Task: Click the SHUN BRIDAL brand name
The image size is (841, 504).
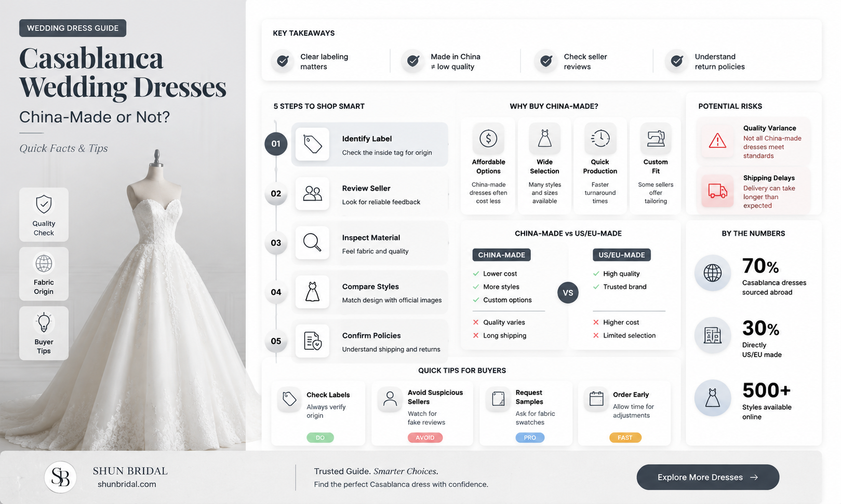Action: pos(130,471)
